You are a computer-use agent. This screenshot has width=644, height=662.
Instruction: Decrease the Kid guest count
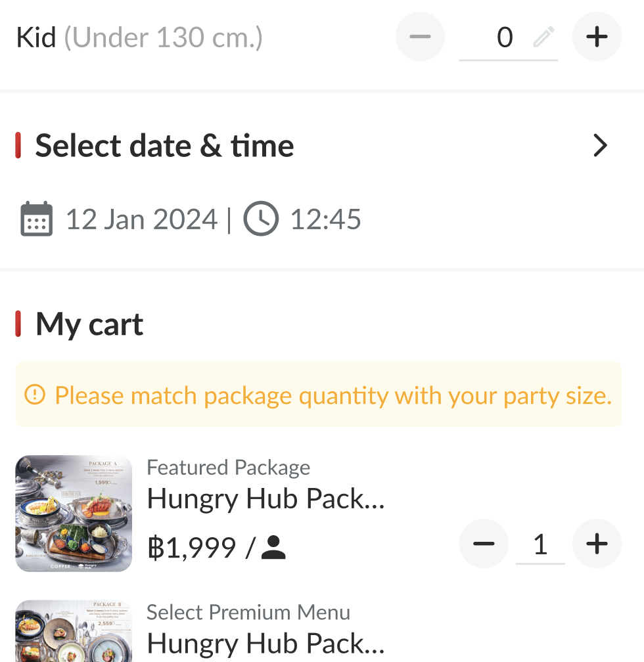pyautogui.click(x=420, y=37)
